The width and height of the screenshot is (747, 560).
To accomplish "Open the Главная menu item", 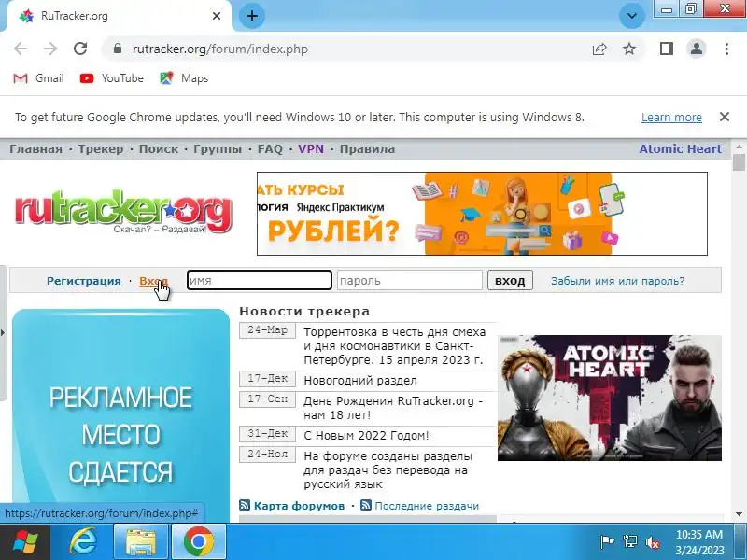I will 35,149.
